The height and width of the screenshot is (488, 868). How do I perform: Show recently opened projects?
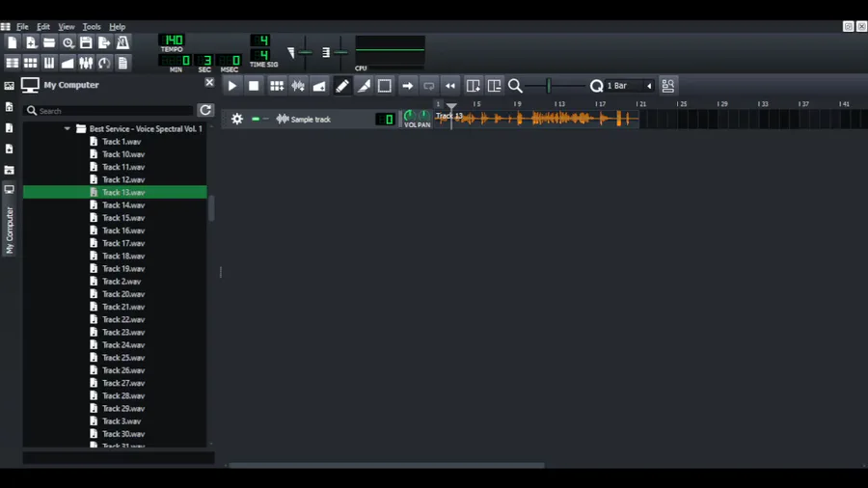(x=68, y=42)
